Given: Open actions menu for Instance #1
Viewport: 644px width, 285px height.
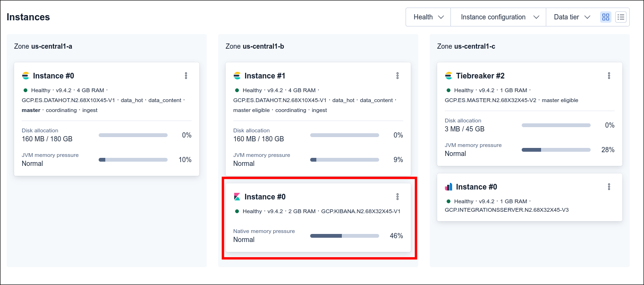Looking at the screenshot, I should [x=398, y=76].
